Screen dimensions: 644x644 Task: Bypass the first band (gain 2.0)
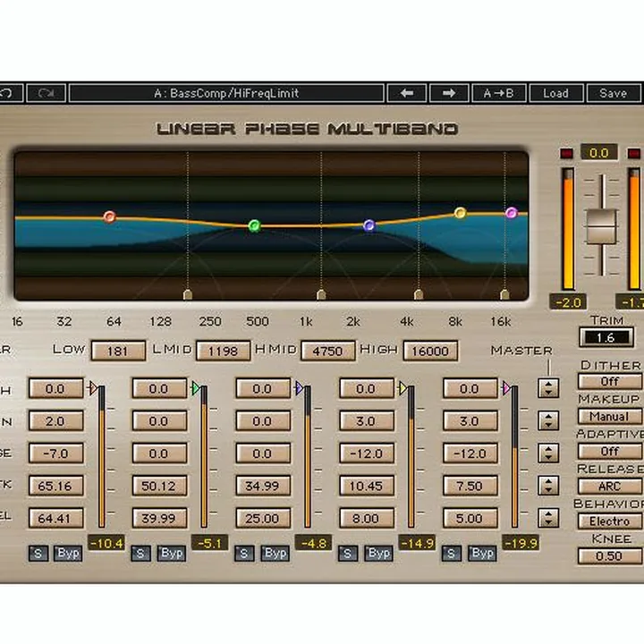coord(68,554)
